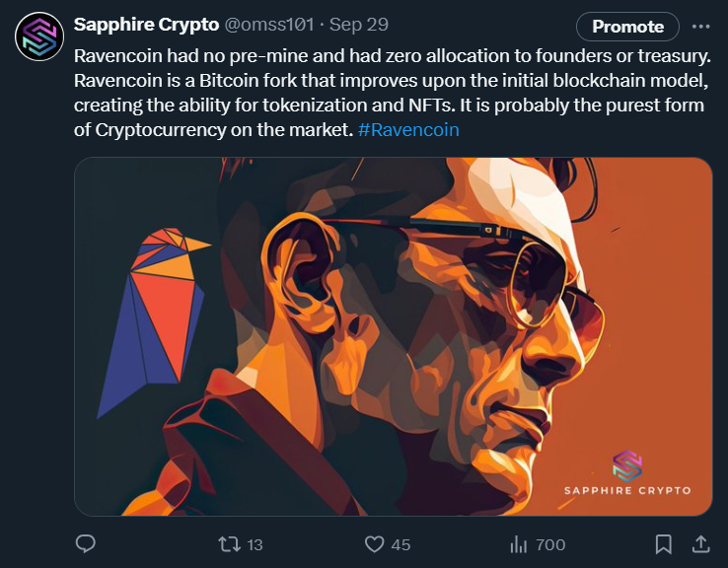Click the reply speech bubble icon
The height and width of the screenshot is (568, 728).
pyautogui.click(x=86, y=544)
